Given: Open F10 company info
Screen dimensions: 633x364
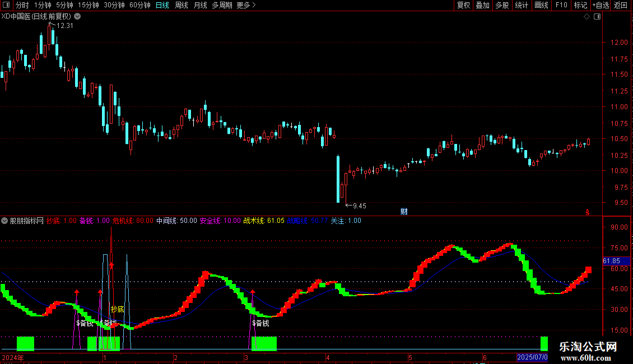Looking at the screenshot, I should (x=561, y=5).
